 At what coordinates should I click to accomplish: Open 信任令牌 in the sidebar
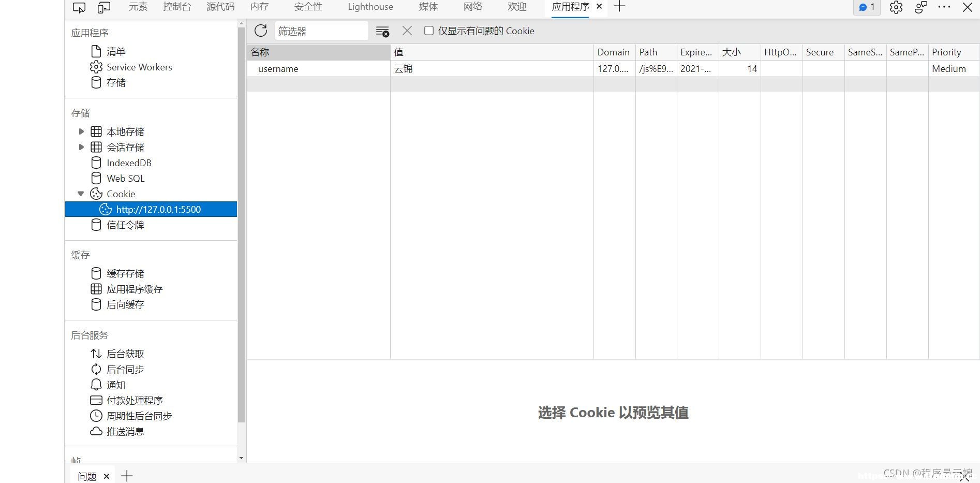click(x=125, y=225)
